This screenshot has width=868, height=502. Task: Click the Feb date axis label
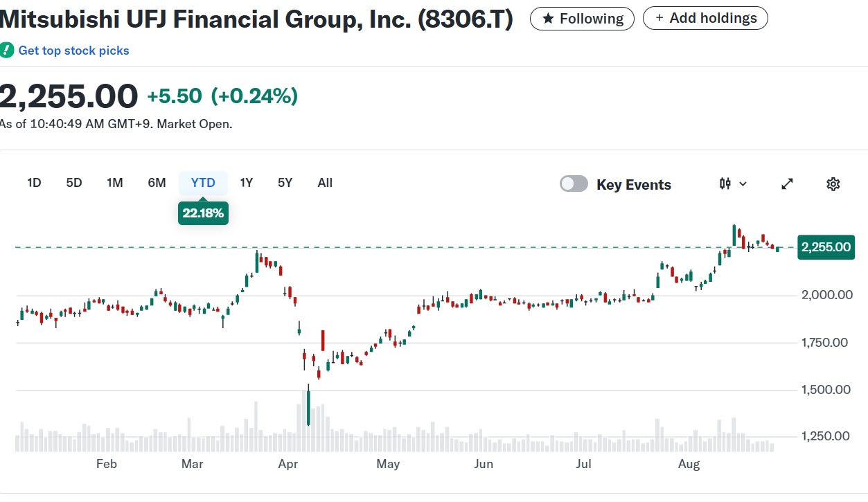pyautogui.click(x=107, y=464)
